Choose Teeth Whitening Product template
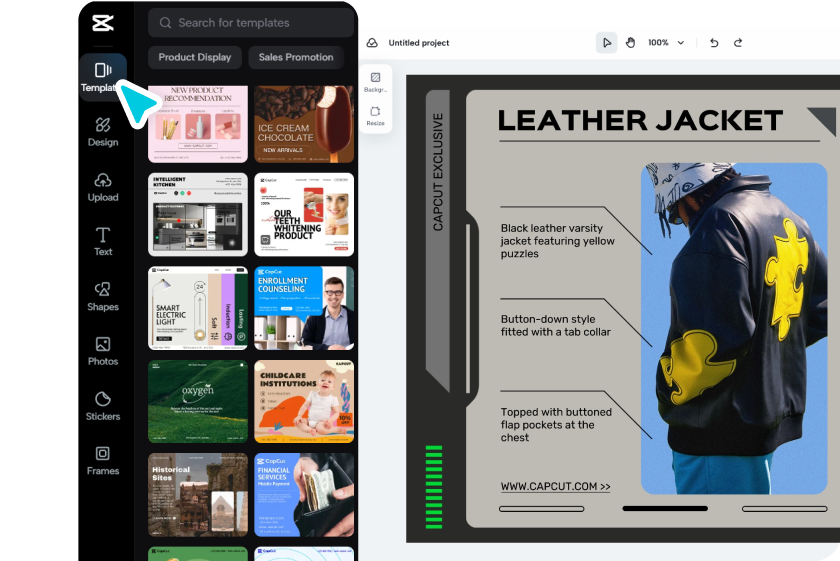The image size is (840, 561). (x=304, y=214)
